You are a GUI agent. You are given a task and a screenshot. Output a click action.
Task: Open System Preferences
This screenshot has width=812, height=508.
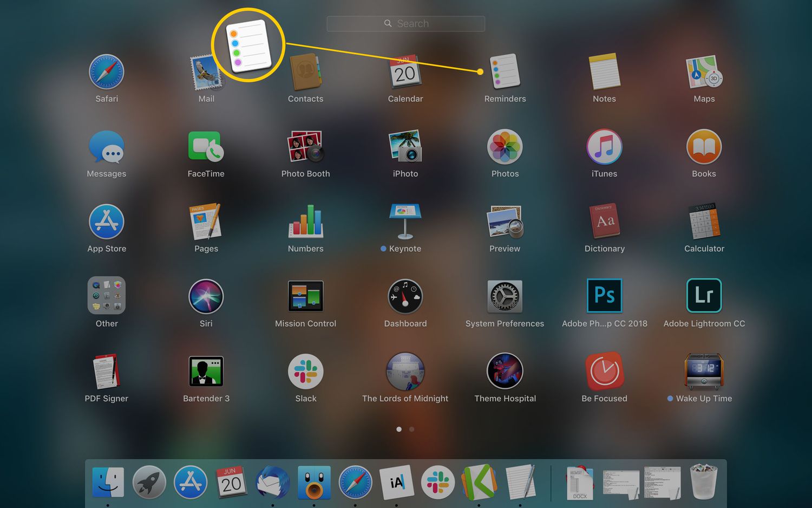click(505, 296)
